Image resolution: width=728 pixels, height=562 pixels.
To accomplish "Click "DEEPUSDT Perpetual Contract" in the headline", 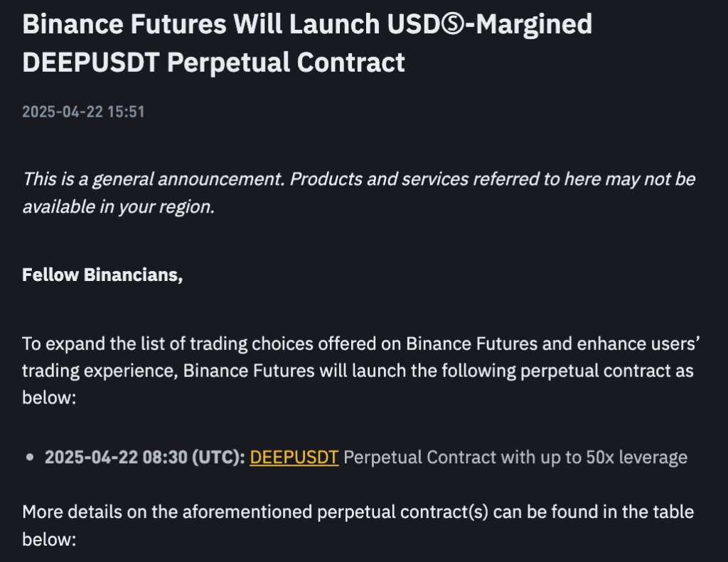I will point(213,63).
